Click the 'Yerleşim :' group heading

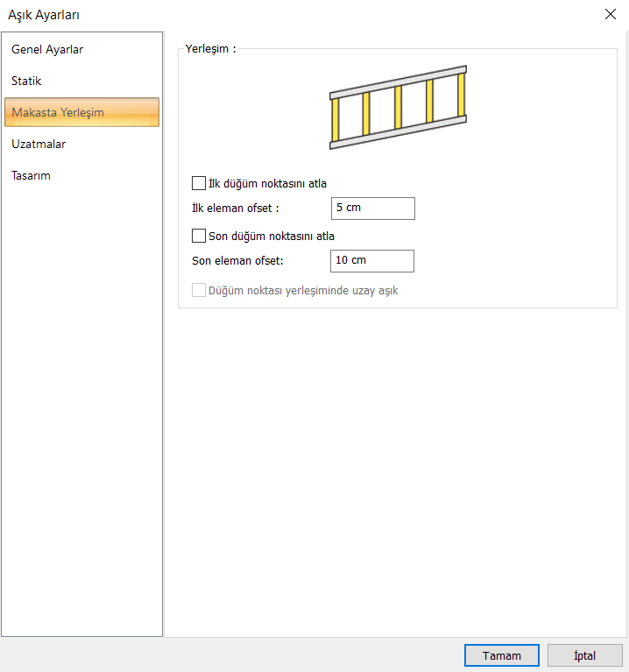[x=210, y=49]
